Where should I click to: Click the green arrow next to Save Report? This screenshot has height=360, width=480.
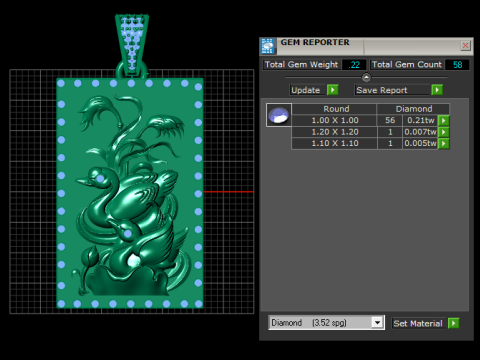click(437, 90)
